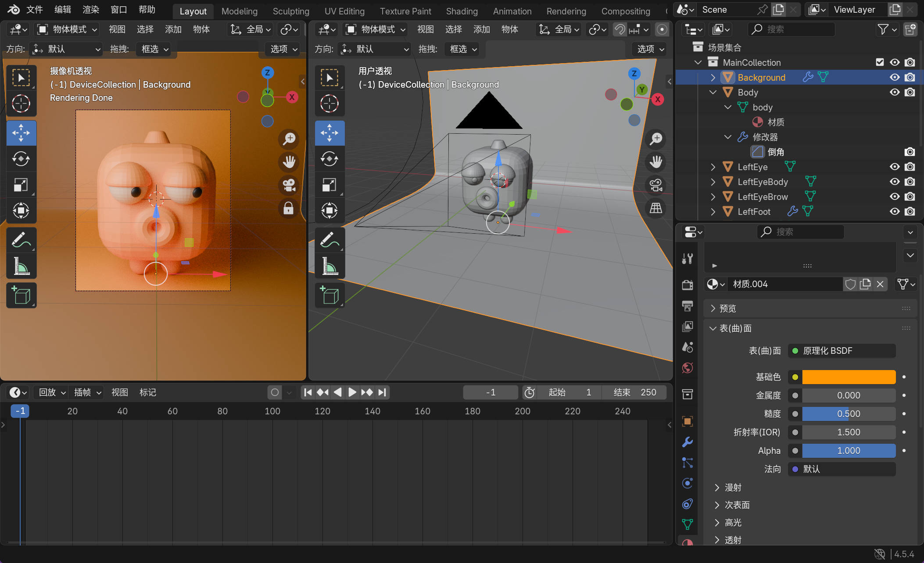924x563 pixels.
Task: Click the lock camera to view icon
Action: 289,208
